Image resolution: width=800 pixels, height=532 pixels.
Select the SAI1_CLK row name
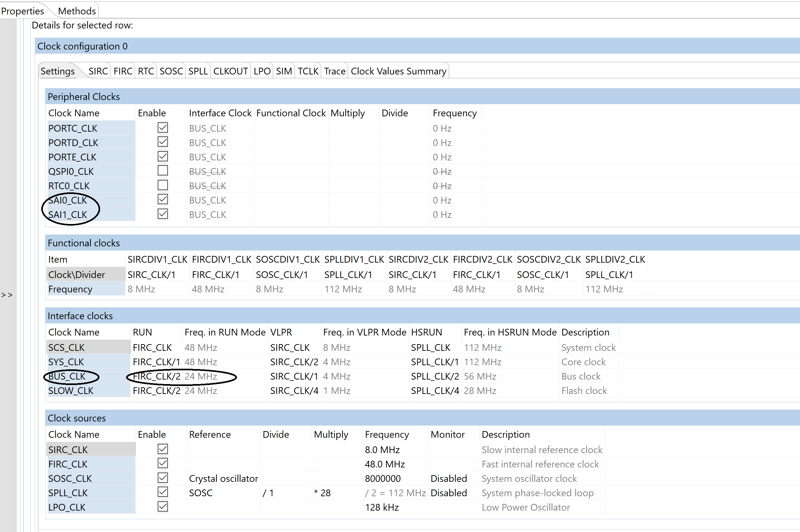pyautogui.click(x=67, y=214)
